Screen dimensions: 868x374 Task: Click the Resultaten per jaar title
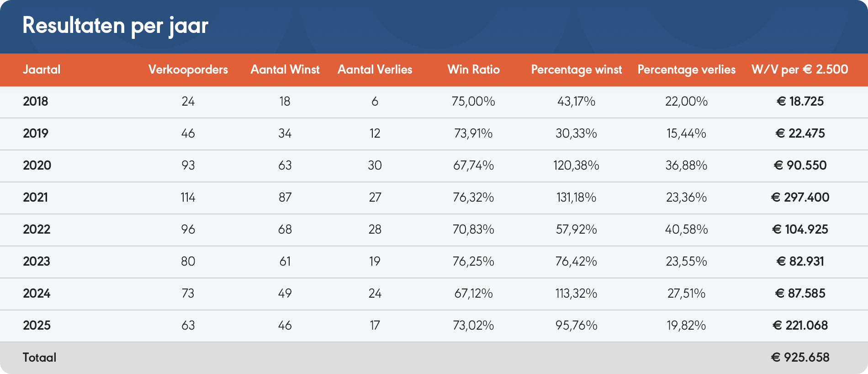115,26
